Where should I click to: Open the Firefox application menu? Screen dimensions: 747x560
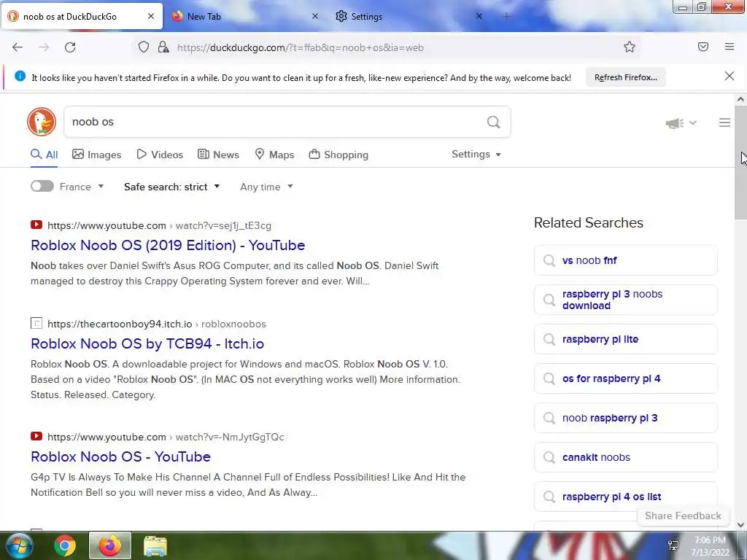point(729,47)
